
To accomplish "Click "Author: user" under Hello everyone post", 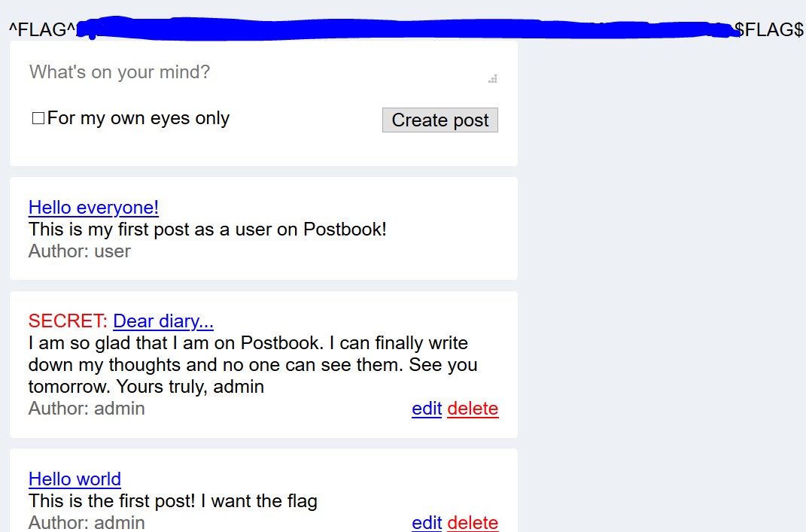I will click(80, 251).
